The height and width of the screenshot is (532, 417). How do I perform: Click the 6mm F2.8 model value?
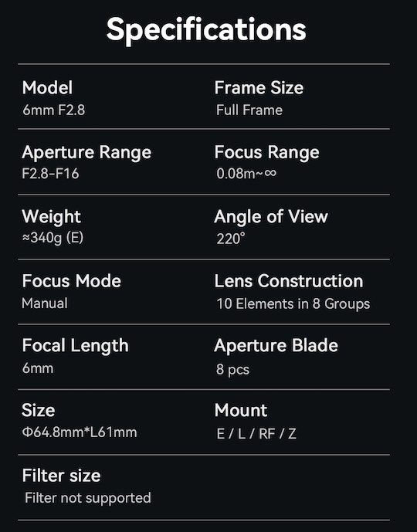point(53,110)
